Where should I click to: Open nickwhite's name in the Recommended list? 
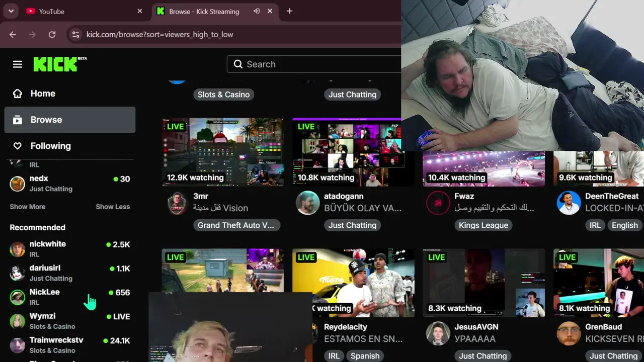tap(48, 244)
